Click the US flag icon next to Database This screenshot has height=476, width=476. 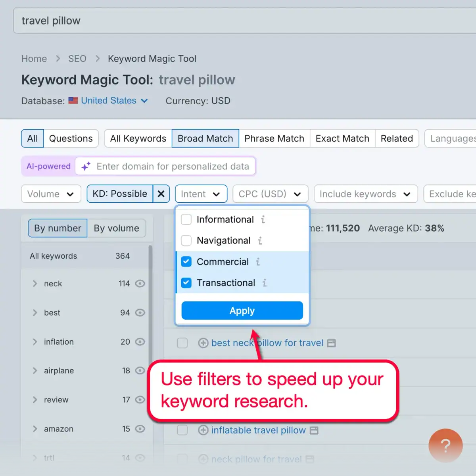[73, 100]
